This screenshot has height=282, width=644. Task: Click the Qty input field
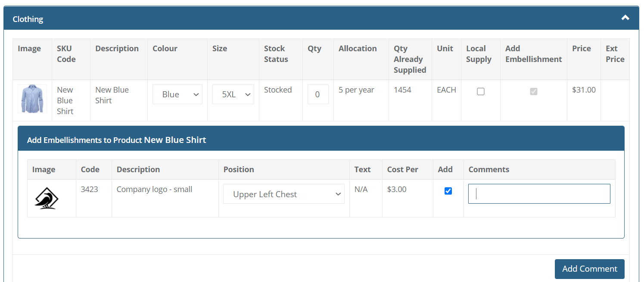tap(317, 94)
